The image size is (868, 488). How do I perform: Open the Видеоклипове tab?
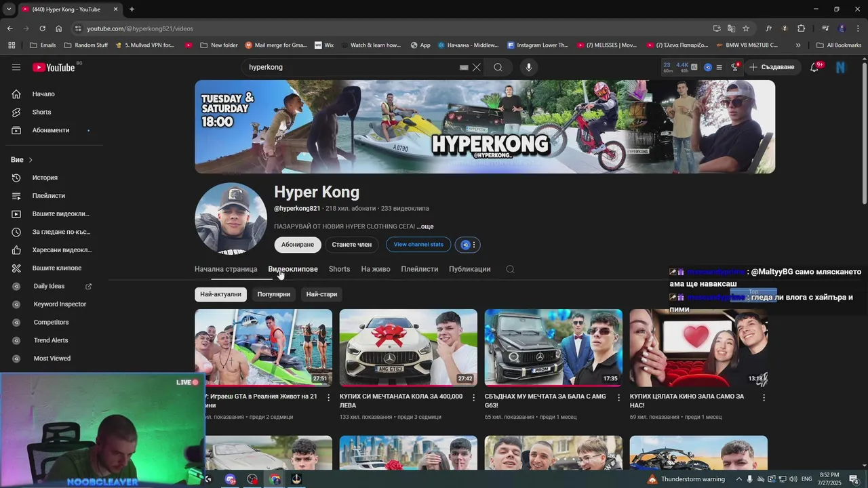tap(293, 269)
